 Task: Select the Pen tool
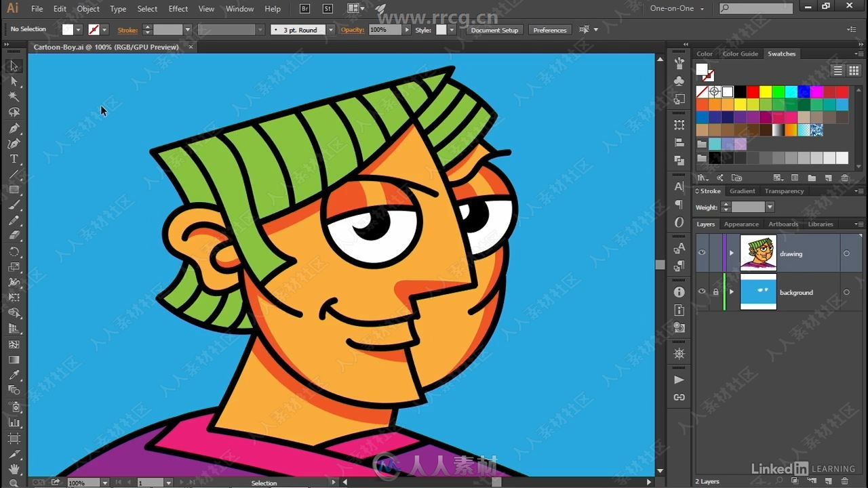click(x=14, y=128)
